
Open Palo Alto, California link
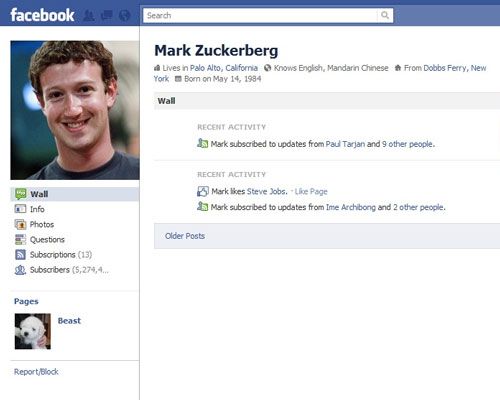coord(224,68)
